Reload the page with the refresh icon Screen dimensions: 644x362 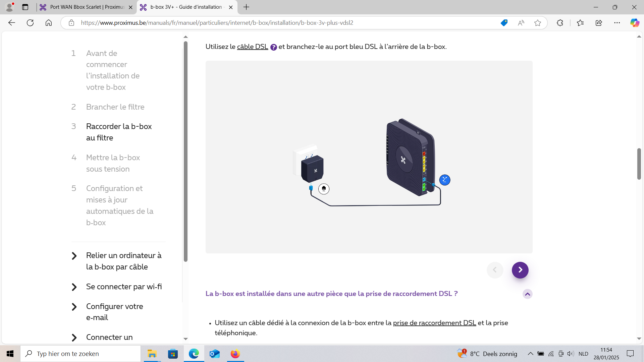coord(30,23)
